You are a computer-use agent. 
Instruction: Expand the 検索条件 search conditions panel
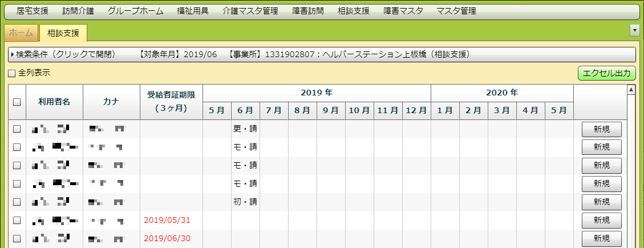pos(63,55)
